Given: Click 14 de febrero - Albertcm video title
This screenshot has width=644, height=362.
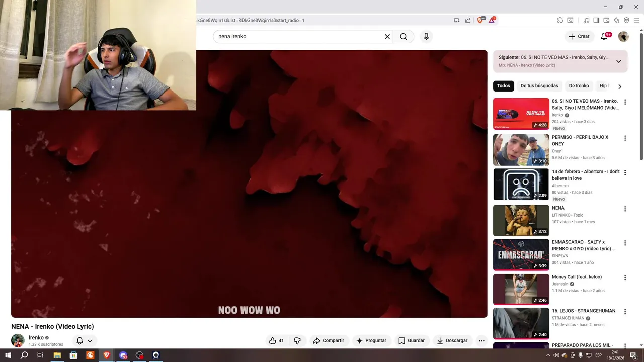Looking at the screenshot, I should pos(586,175).
